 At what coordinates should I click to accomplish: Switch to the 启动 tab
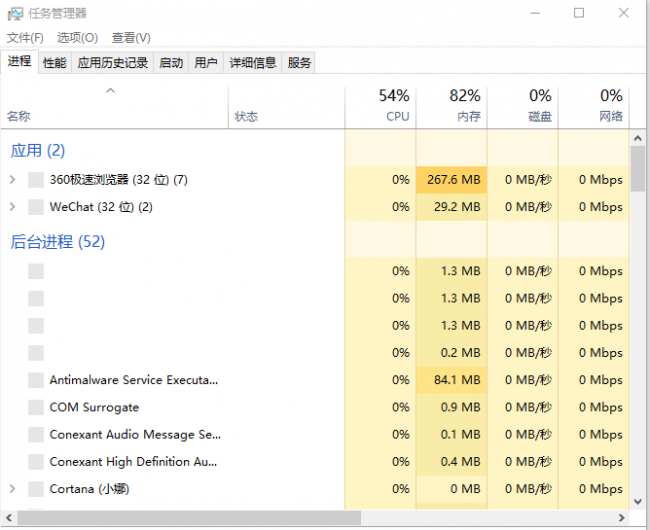[171, 63]
